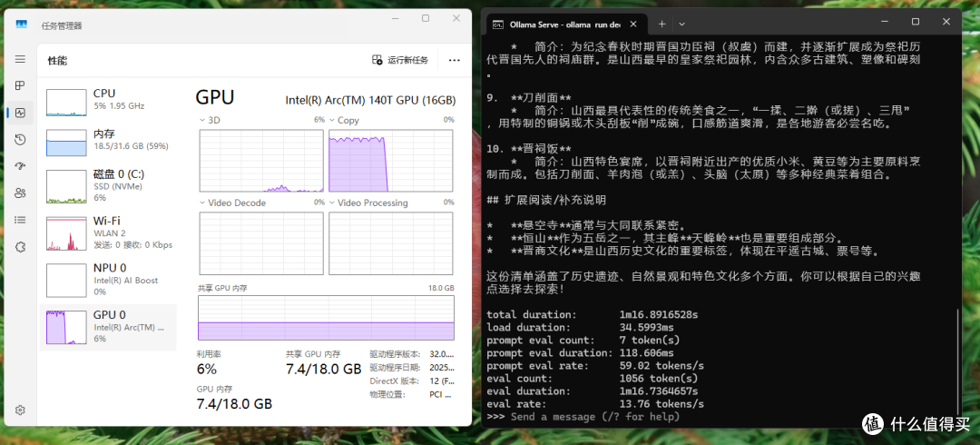This screenshot has height=445, width=980.
Task: Open Users icon in Task Manager sidebar
Action: click(x=21, y=193)
